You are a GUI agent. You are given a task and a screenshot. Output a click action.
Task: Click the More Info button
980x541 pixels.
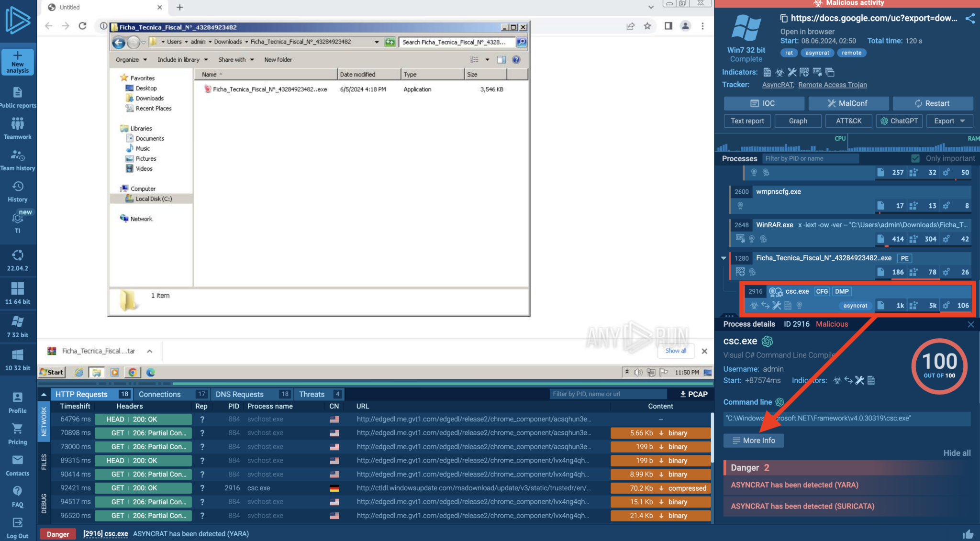tap(753, 440)
